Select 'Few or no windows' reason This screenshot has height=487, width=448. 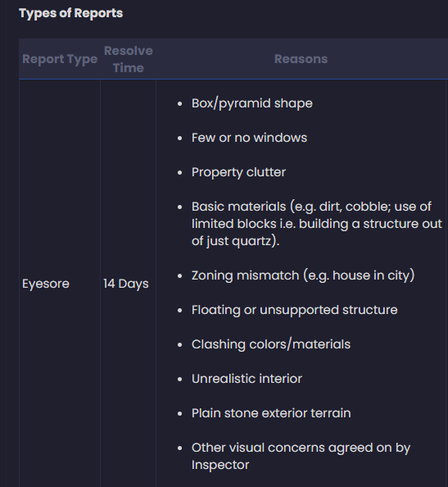click(249, 138)
